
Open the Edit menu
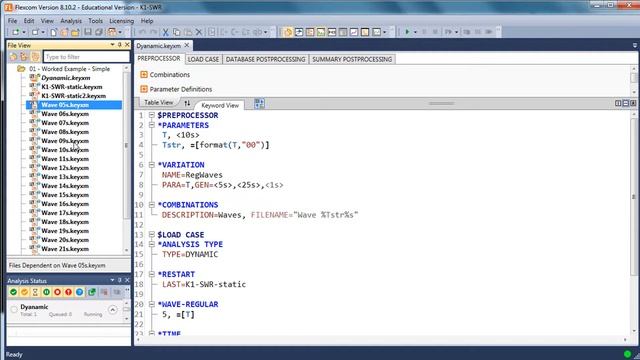29,21
